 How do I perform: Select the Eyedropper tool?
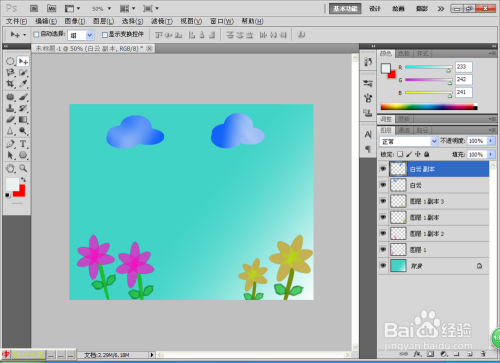coord(23,84)
